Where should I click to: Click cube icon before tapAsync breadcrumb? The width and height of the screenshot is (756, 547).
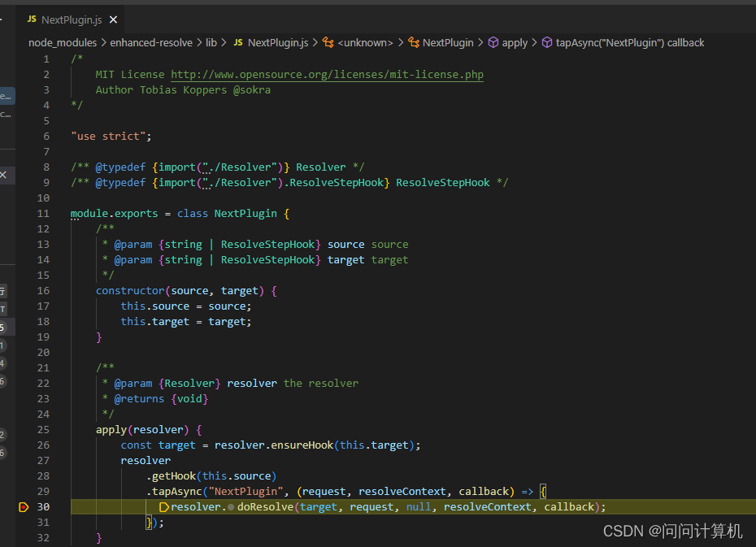547,43
